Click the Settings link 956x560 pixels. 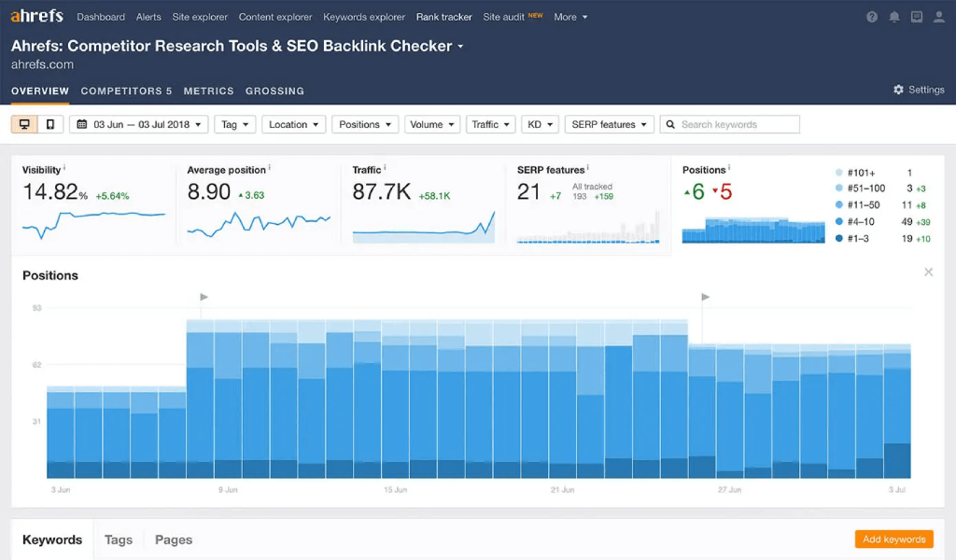click(x=926, y=90)
